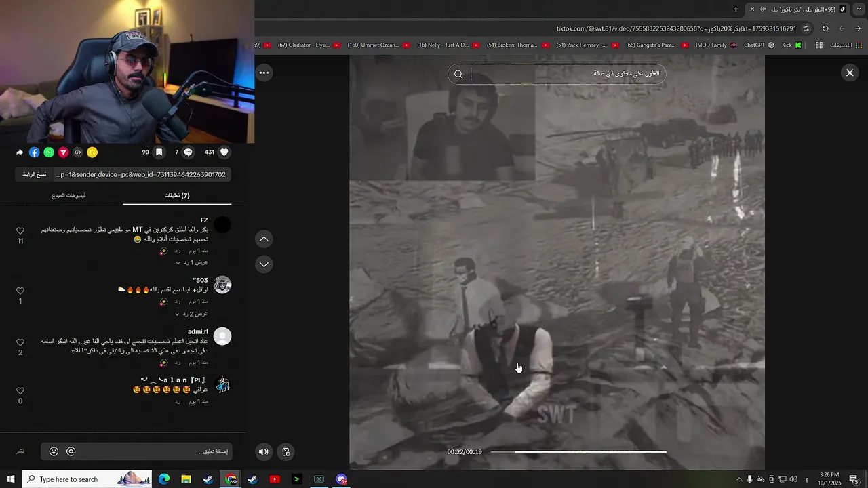The image size is (868, 488).
Task: Go to the previous video with up arrow
Action: pyautogui.click(x=264, y=239)
